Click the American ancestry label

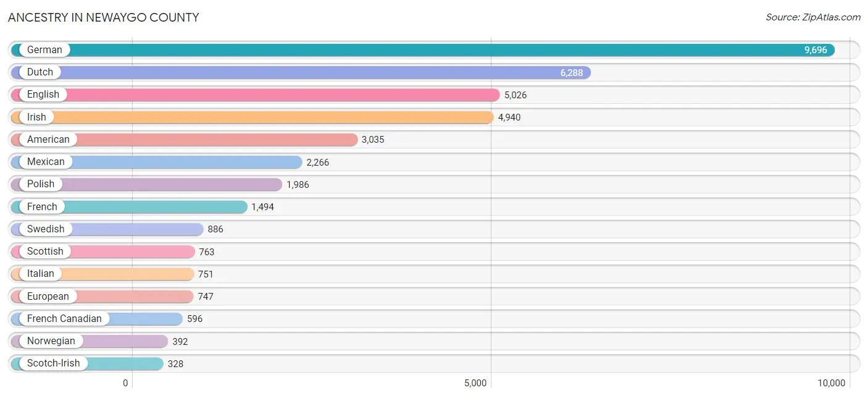coord(48,139)
